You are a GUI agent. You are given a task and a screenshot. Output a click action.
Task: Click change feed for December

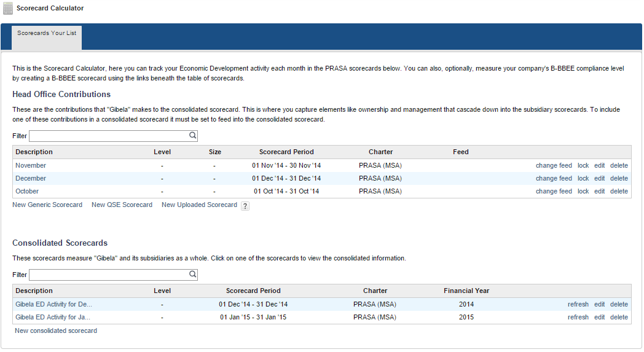click(x=554, y=178)
